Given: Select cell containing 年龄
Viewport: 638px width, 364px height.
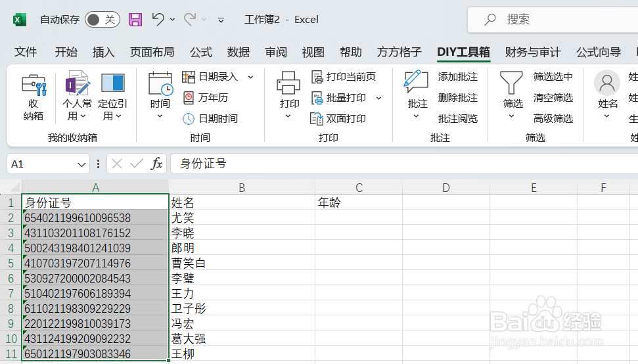Looking at the screenshot, I should pyautogui.click(x=359, y=202).
